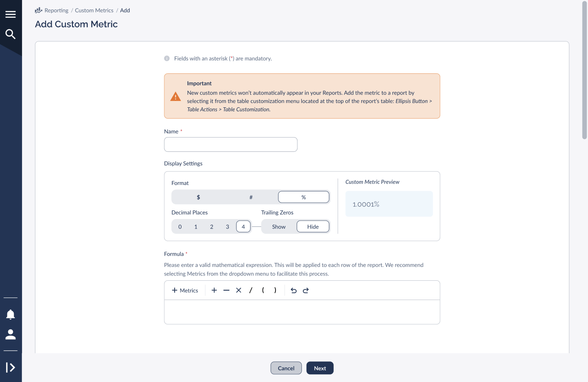Cancel creating the custom metric
Viewport: 588px width, 382px height.
(286, 368)
